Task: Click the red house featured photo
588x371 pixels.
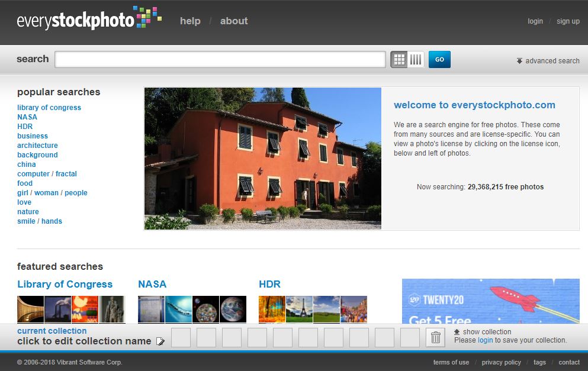Action: click(263, 159)
